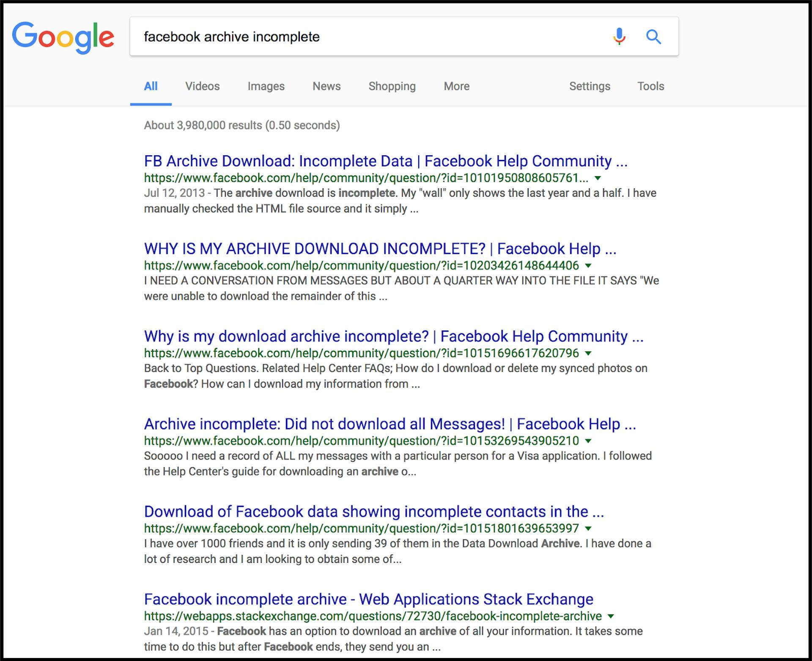The image size is (812, 661).
Task: Open search Settings
Action: coord(590,86)
